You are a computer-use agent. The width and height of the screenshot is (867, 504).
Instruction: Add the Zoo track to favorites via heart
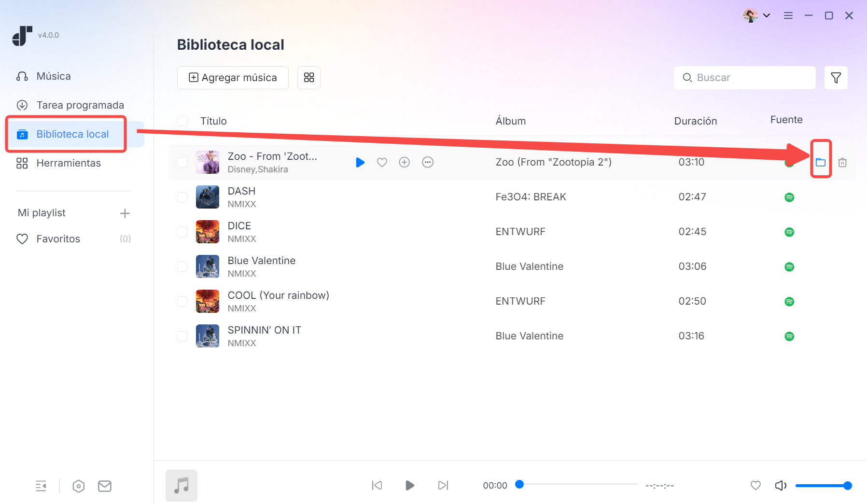pyautogui.click(x=382, y=163)
